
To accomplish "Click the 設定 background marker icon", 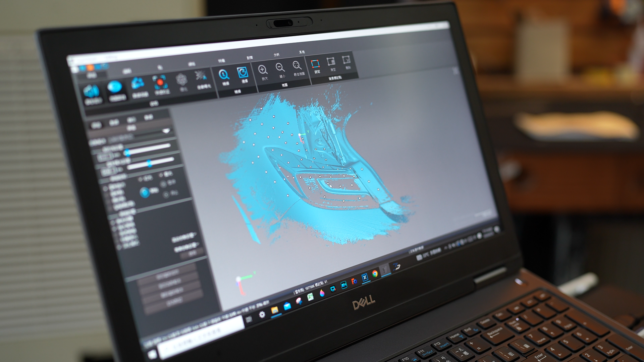I will pyautogui.click(x=315, y=64).
